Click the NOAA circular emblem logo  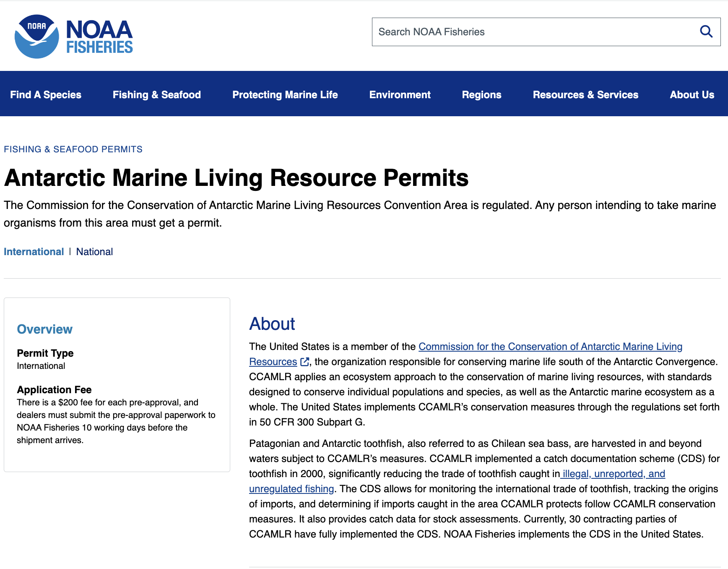(36, 37)
